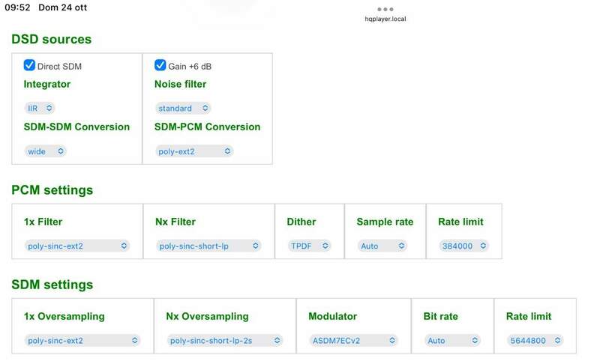Image resolution: width=600 pixels, height=364 pixels.
Task: Open PCM Rate limit 384000 dropdown
Action: [x=463, y=246]
